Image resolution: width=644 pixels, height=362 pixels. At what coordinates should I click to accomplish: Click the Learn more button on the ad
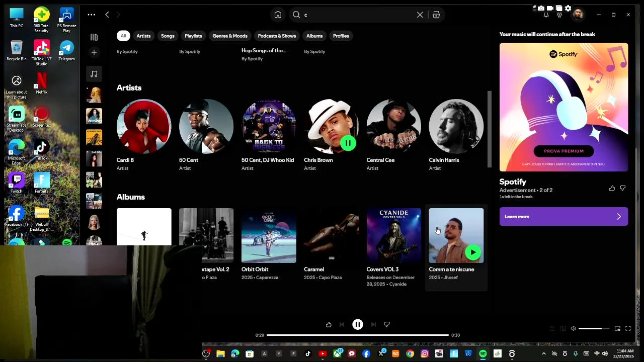tap(563, 216)
